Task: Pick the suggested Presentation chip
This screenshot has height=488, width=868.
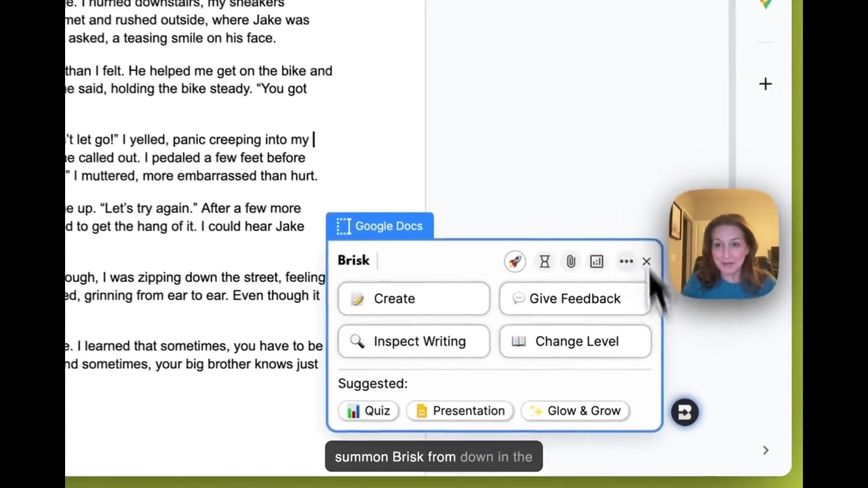Action: pos(460,411)
